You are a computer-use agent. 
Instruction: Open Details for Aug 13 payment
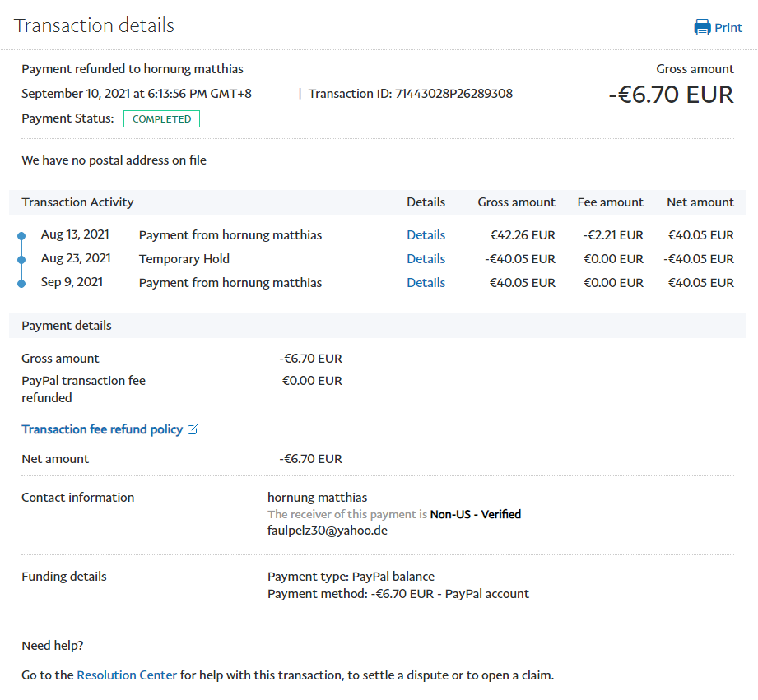(426, 235)
